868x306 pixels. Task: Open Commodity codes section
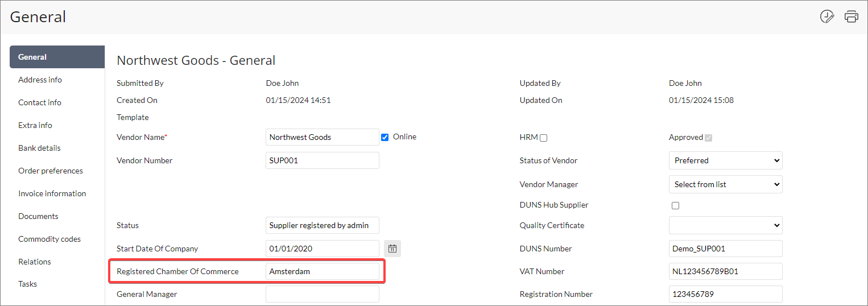pyautogui.click(x=49, y=239)
